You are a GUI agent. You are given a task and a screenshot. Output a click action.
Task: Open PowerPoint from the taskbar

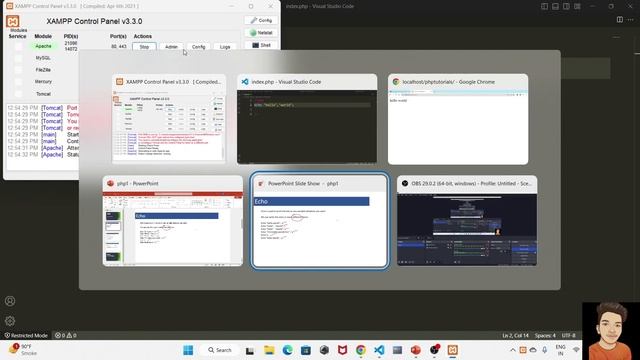(416, 350)
